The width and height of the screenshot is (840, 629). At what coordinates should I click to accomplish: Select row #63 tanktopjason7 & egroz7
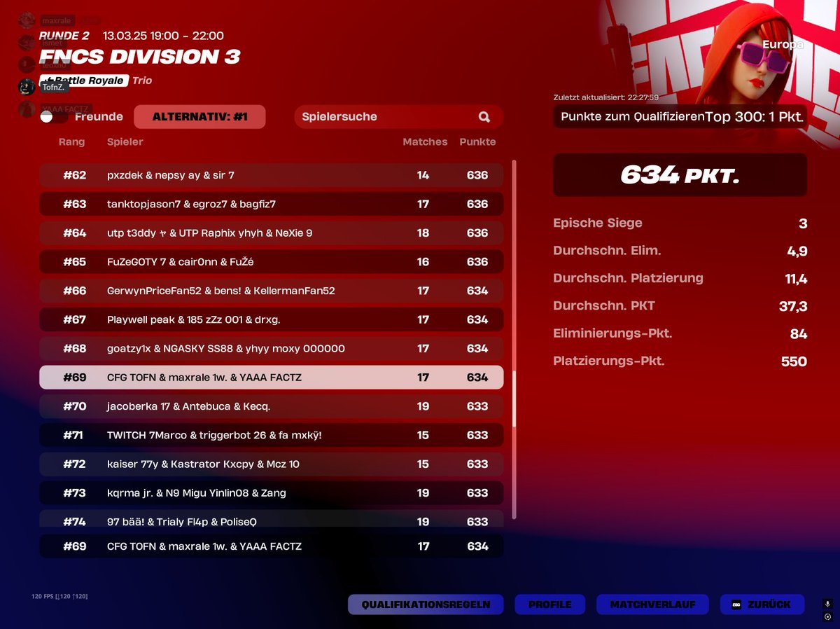coord(272,204)
